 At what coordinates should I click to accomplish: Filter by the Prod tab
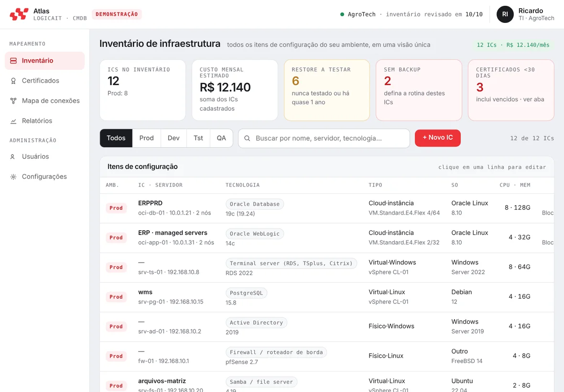click(x=146, y=138)
